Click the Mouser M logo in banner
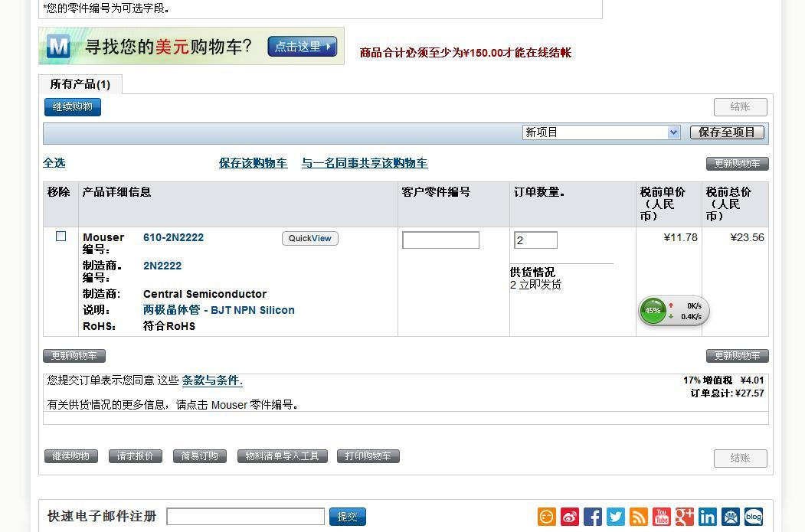Image resolution: width=805 pixels, height=532 pixels. (x=58, y=47)
